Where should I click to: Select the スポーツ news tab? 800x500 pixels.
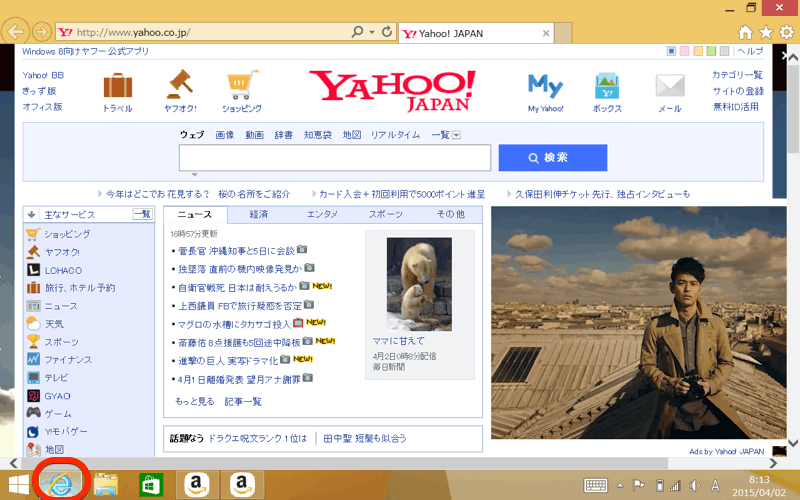click(385, 214)
